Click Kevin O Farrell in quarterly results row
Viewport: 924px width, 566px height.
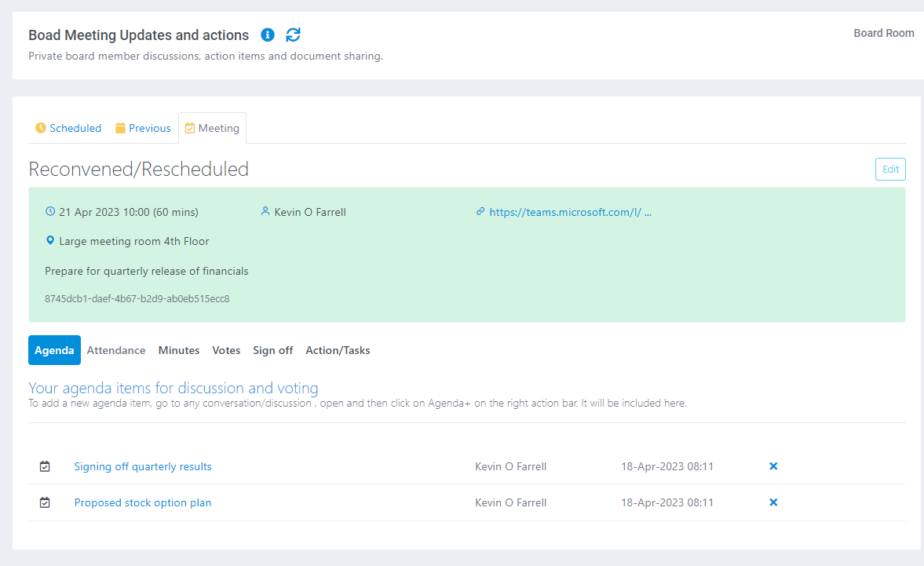pyautogui.click(x=511, y=466)
